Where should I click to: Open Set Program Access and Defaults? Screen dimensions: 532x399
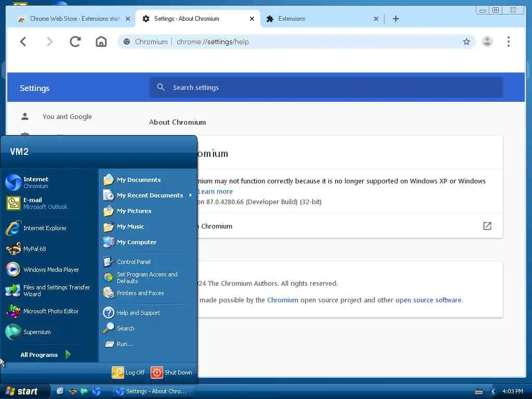click(x=148, y=277)
